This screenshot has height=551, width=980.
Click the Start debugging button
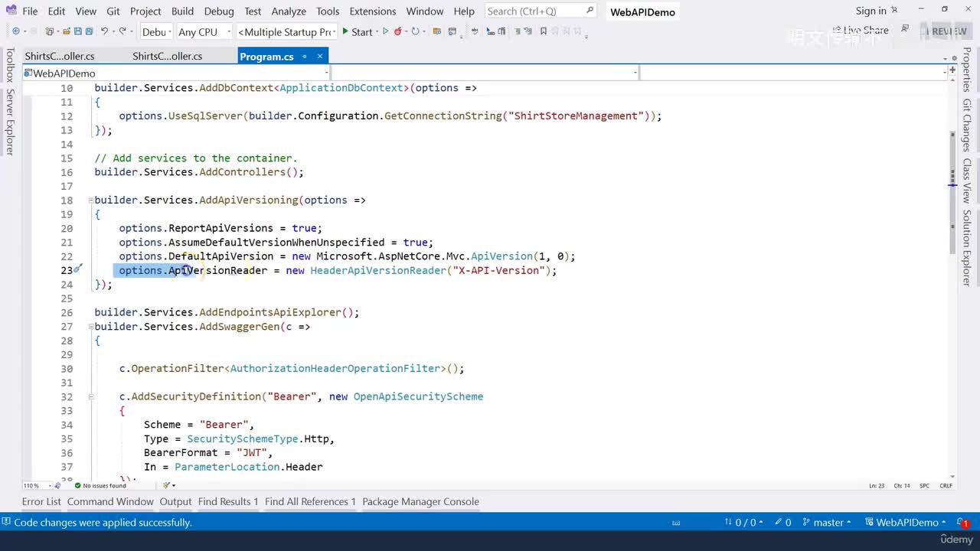(357, 31)
